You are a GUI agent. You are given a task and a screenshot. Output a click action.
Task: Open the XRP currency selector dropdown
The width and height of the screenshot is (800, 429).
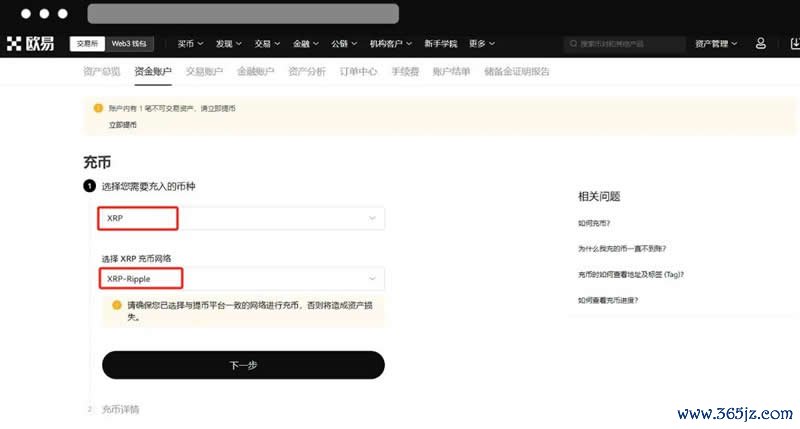coord(241,218)
